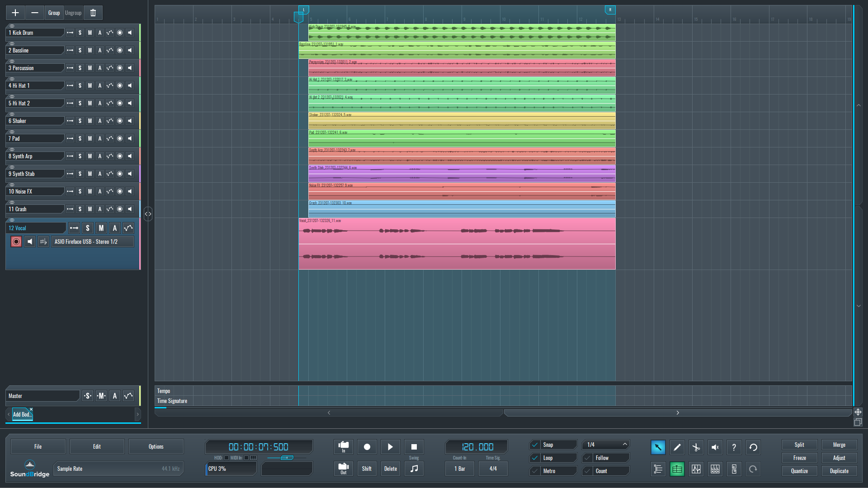Mute the Shaker track
The height and width of the screenshot is (488, 868).
[90, 121]
